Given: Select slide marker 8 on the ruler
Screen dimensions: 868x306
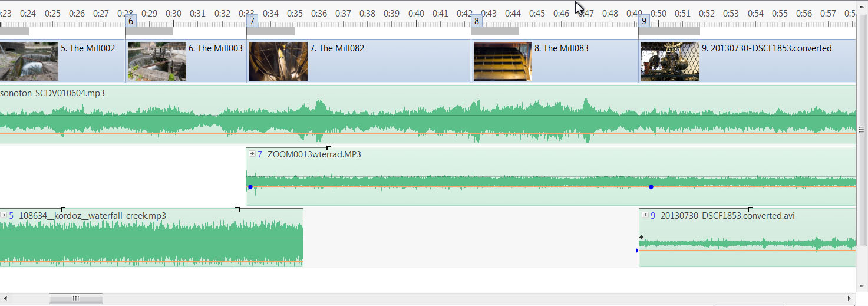Looking at the screenshot, I should (x=477, y=21).
